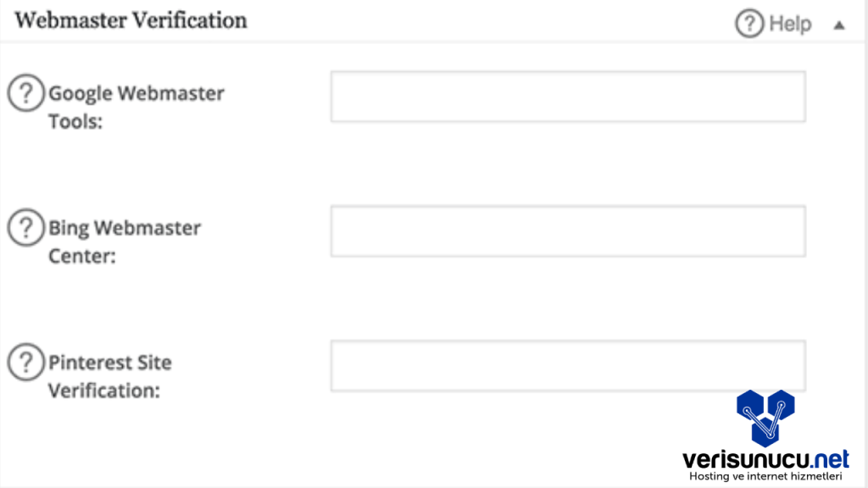The image size is (868, 488).
Task: Focus the Google Webmaster Tools input field
Action: (x=567, y=97)
